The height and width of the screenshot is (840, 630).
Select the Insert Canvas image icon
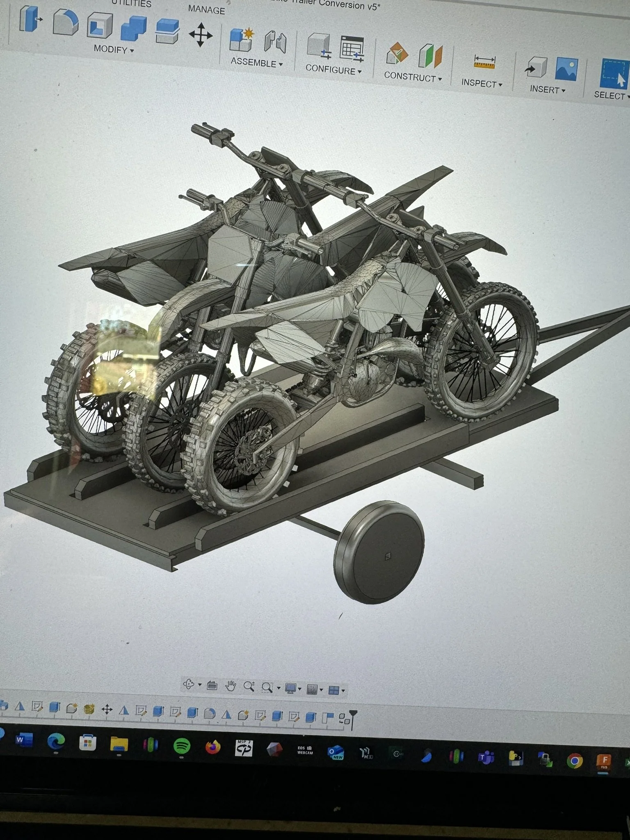566,69
